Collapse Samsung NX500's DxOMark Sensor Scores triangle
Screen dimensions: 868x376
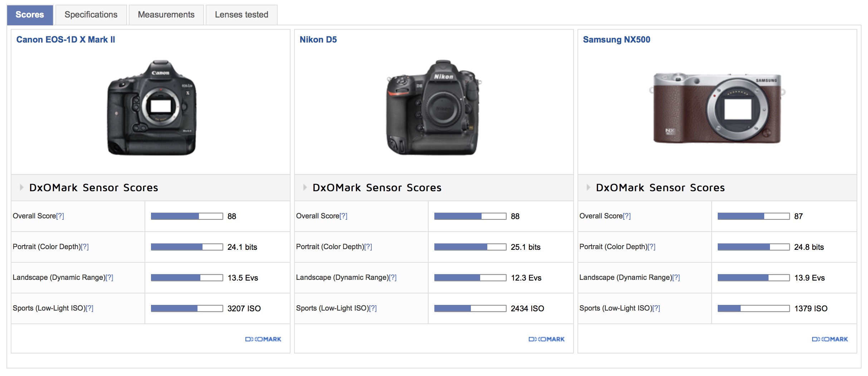(x=588, y=187)
